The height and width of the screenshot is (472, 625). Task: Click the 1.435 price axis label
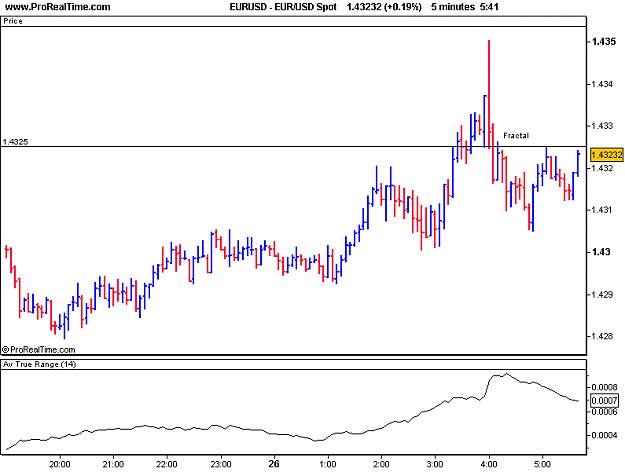coord(604,41)
